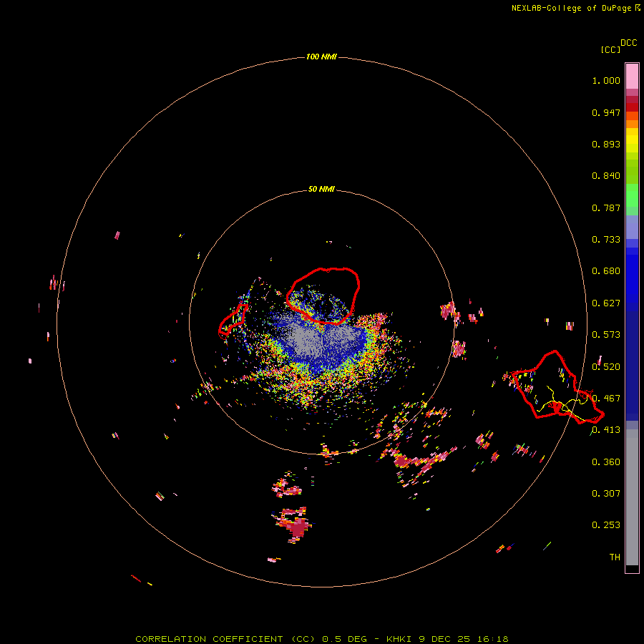Click the 50 NMI range ring label
The width and height of the screenshot is (644, 644).
[321, 190]
